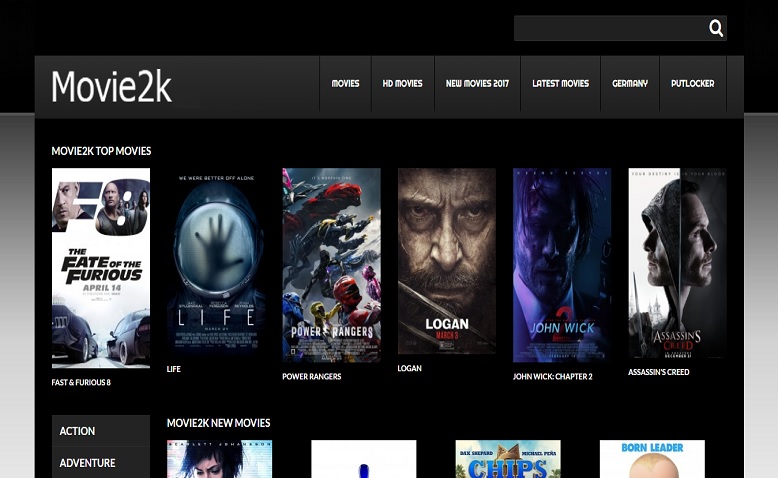Open the Logan movie poster
The width and height of the screenshot is (778, 478).
pos(446,261)
